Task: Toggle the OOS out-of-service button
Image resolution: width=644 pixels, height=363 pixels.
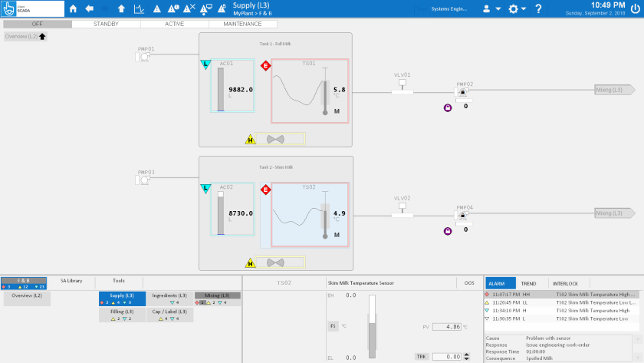Action: (469, 282)
